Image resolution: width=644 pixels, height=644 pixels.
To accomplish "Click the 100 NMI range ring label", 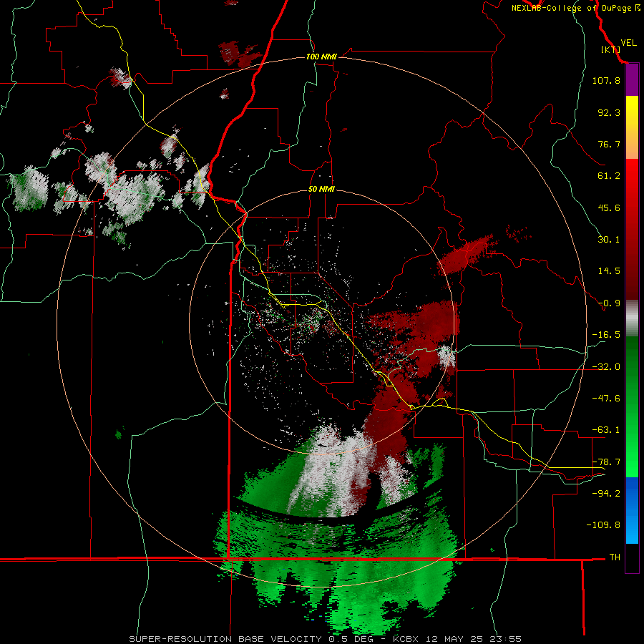I will point(321,57).
